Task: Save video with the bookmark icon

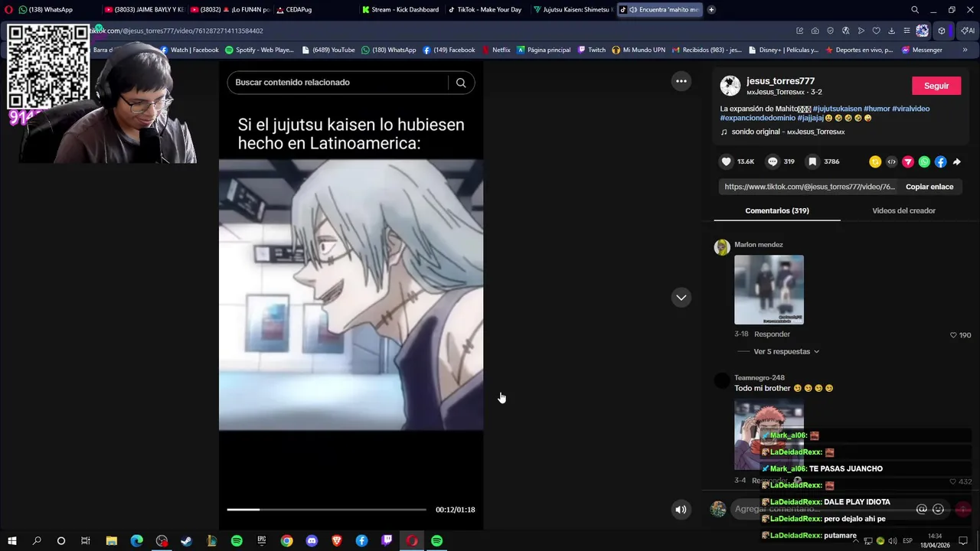Action: click(812, 161)
